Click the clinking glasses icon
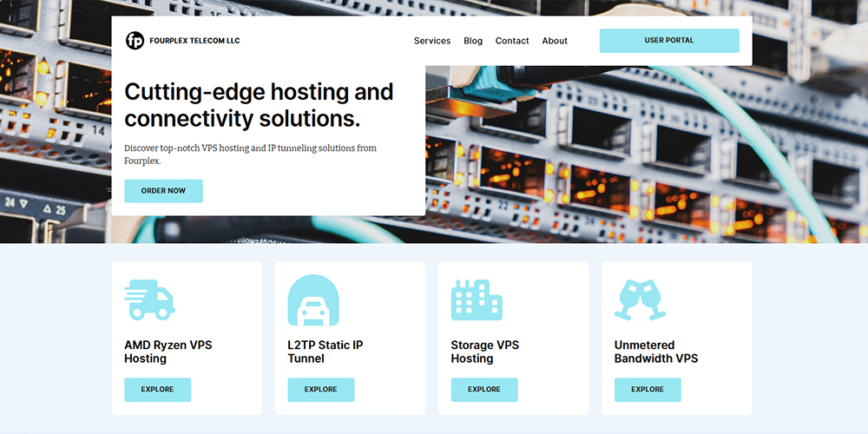The width and height of the screenshot is (868, 434). click(x=641, y=299)
